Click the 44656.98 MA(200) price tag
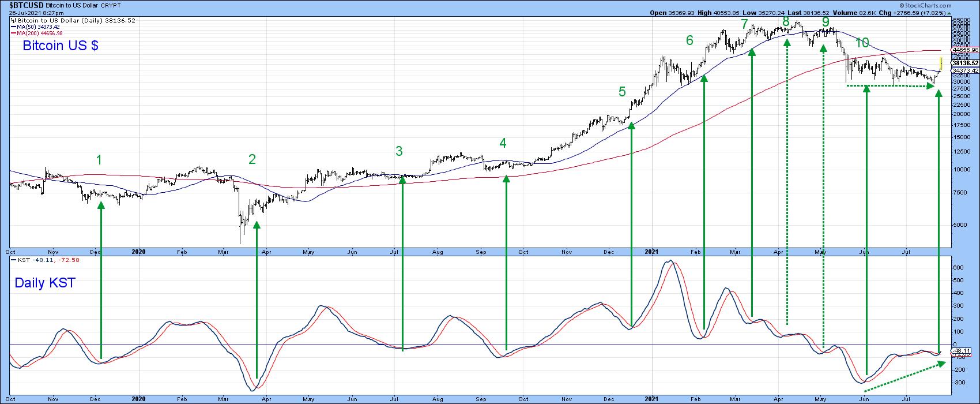This screenshot has height=404, width=980. click(x=966, y=50)
